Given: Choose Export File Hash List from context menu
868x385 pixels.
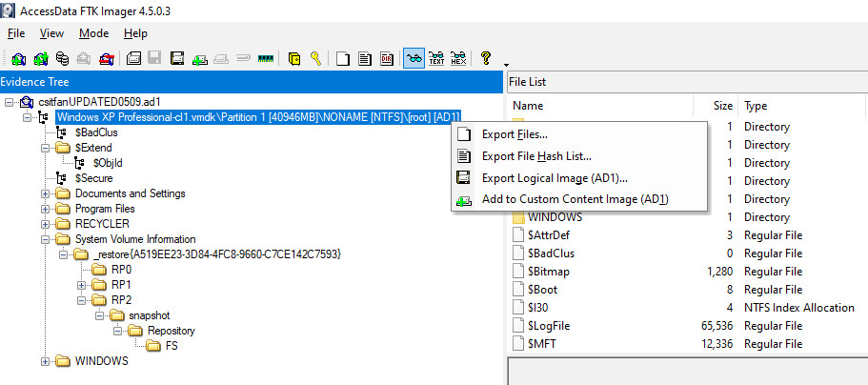Looking at the screenshot, I should tap(536, 156).
